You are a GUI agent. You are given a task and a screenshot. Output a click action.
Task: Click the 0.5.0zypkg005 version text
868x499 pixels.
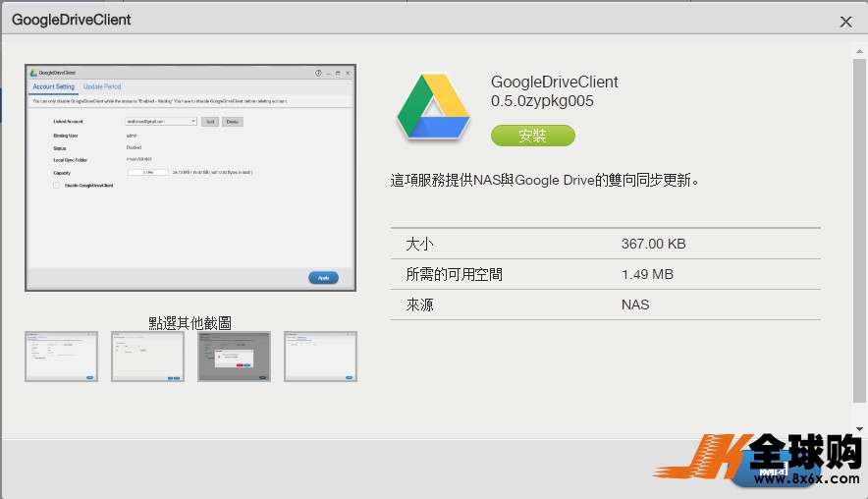542,101
